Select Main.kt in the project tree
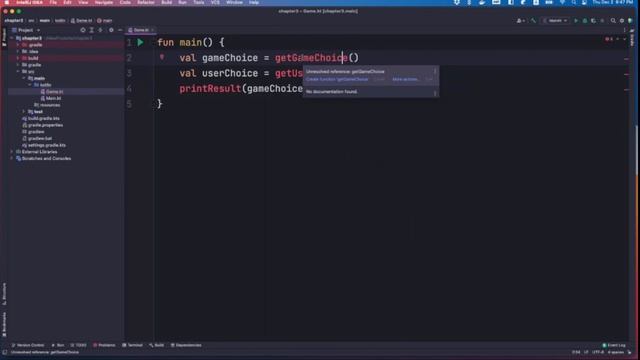The height and width of the screenshot is (360, 640). coord(53,98)
